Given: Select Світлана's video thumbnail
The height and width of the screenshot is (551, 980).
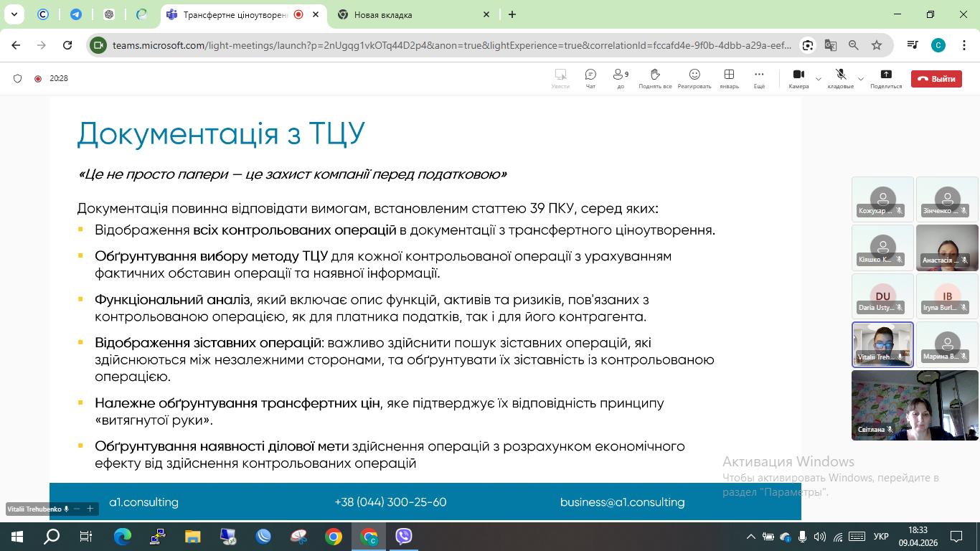Looking at the screenshot, I should click(914, 405).
